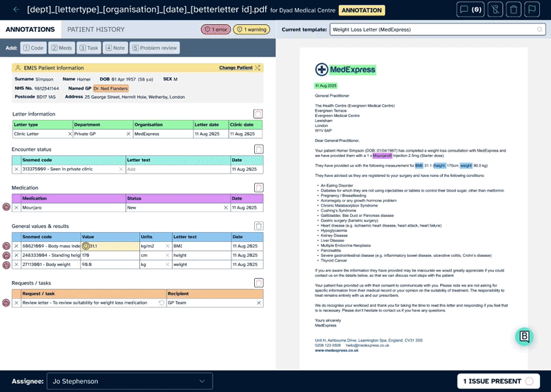
Task: Open the Current template combo box
Action: (x=437, y=30)
